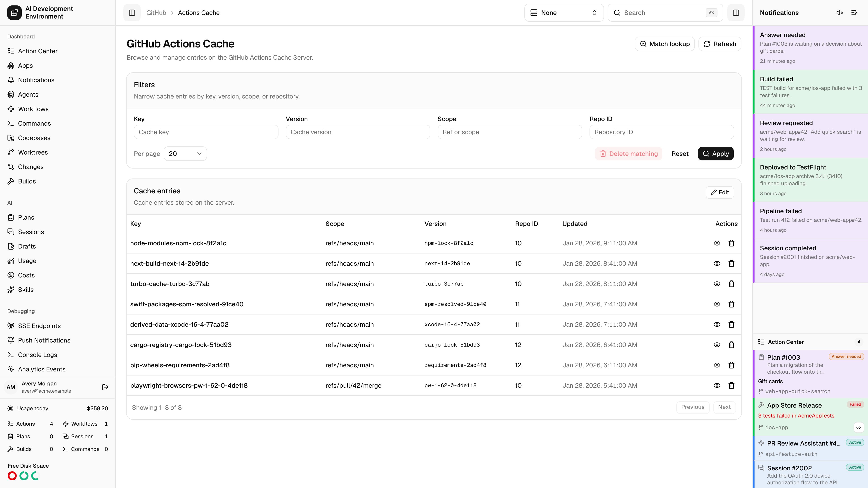868x488 pixels.
Task: Delete the playwright-browsers-pw-1-62-0-4de118 entry
Action: 731,385
